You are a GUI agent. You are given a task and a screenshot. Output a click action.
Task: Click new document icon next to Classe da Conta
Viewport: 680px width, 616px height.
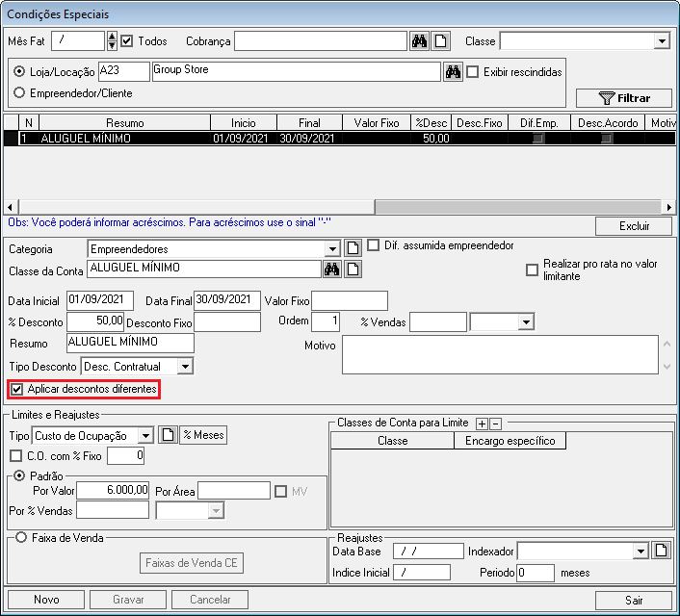[353, 269]
